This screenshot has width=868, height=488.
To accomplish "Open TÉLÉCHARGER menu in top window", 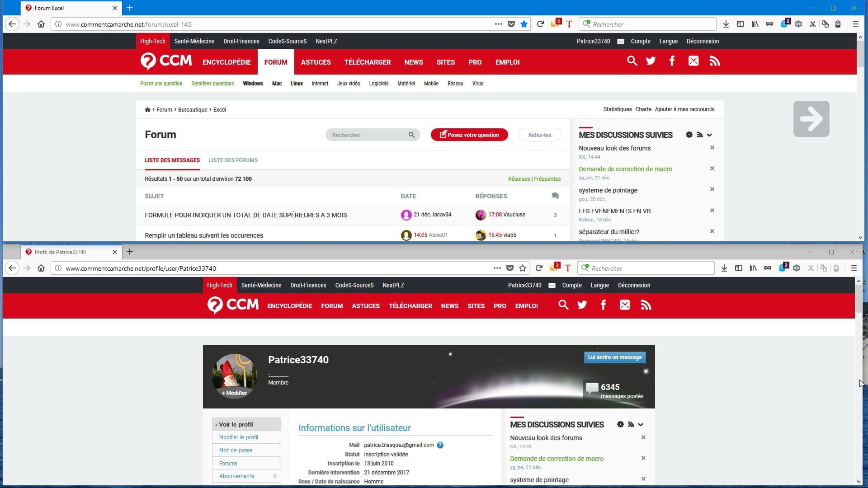I will click(x=368, y=62).
